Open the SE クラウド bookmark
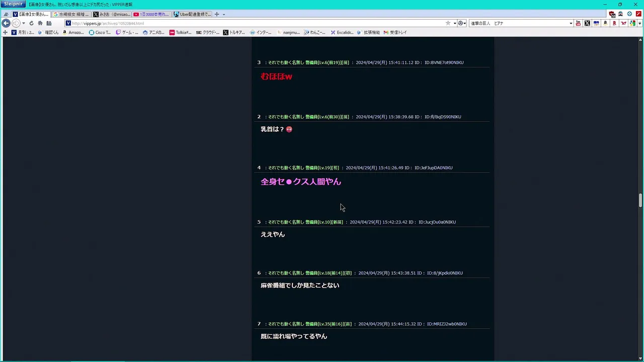Viewport: 644px width, 362px height. point(207,32)
